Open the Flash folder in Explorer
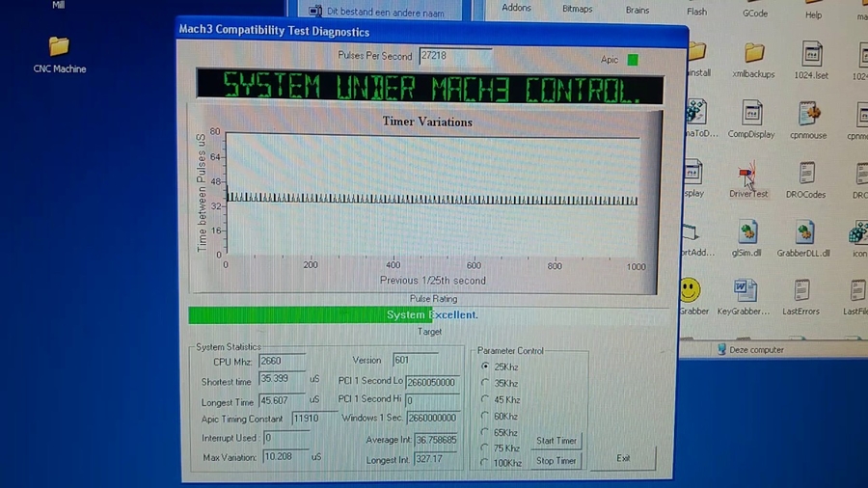The height and width of the screenshot is (488, 868). pos(696,12)
